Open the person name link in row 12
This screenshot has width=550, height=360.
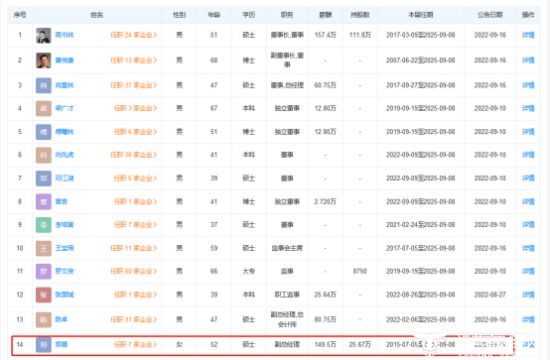tap(65, 294)
